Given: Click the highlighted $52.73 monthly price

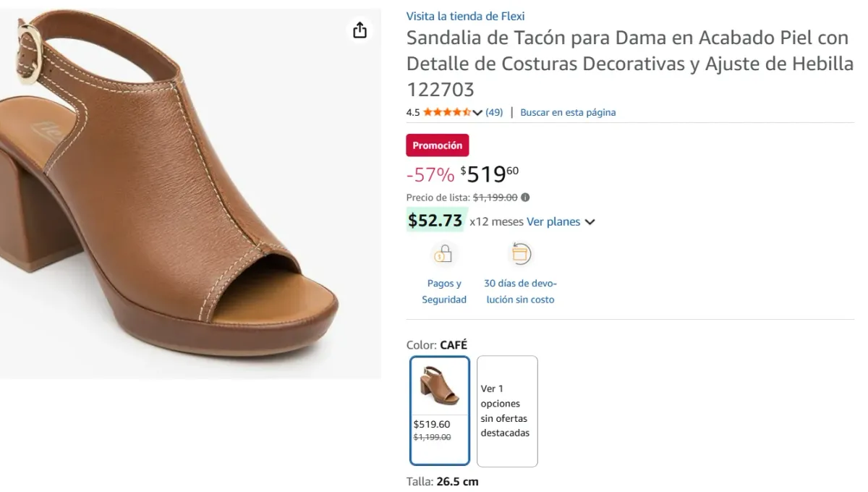Looking at the screenshot, I should pyautogui.click(x=436, y=221).
